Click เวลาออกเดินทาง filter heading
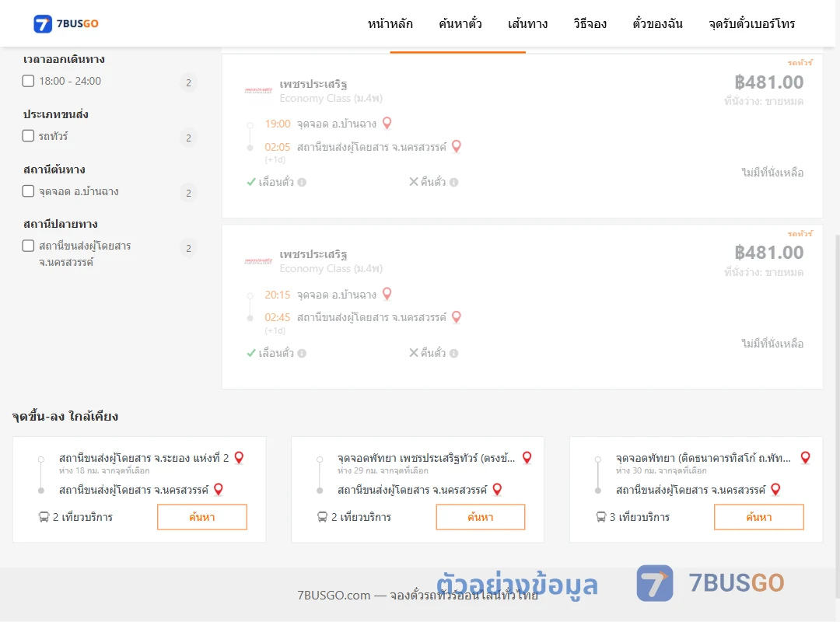 (64, 59)
